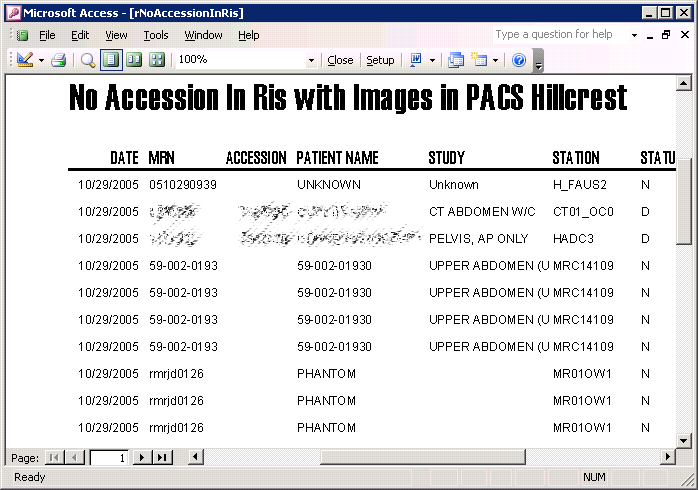Click OfficeLinks Word icon

pos(415,60)
